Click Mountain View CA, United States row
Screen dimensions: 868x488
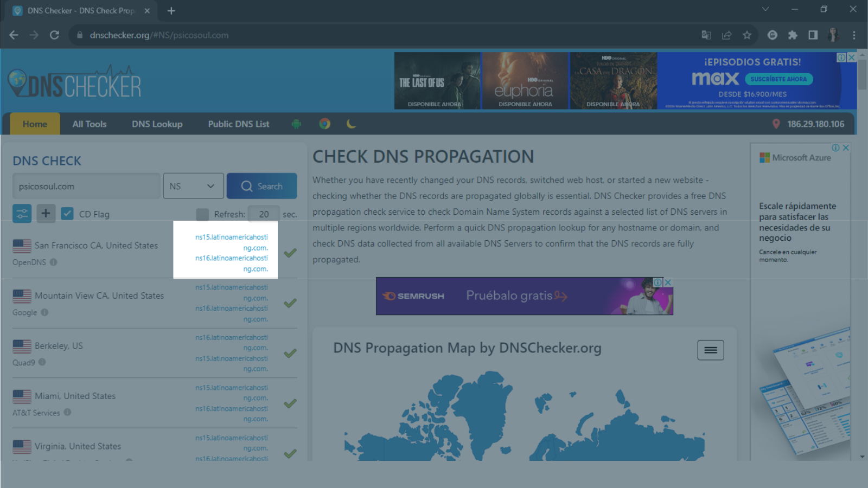pos(155,303)
